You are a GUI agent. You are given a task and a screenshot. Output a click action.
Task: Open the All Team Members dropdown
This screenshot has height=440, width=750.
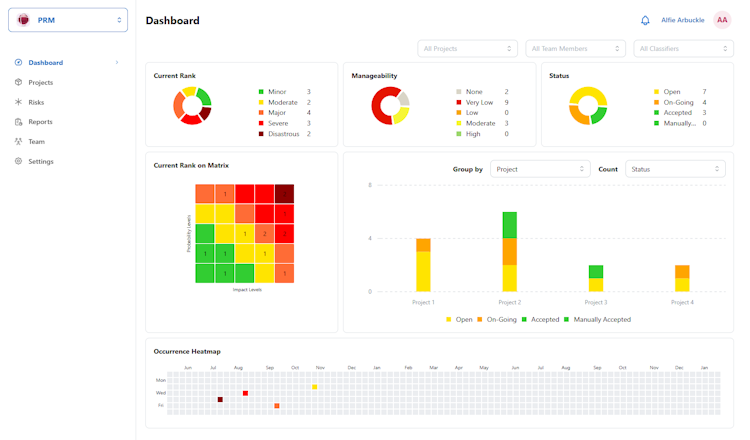pyautogui.click(x=575, y=48)
